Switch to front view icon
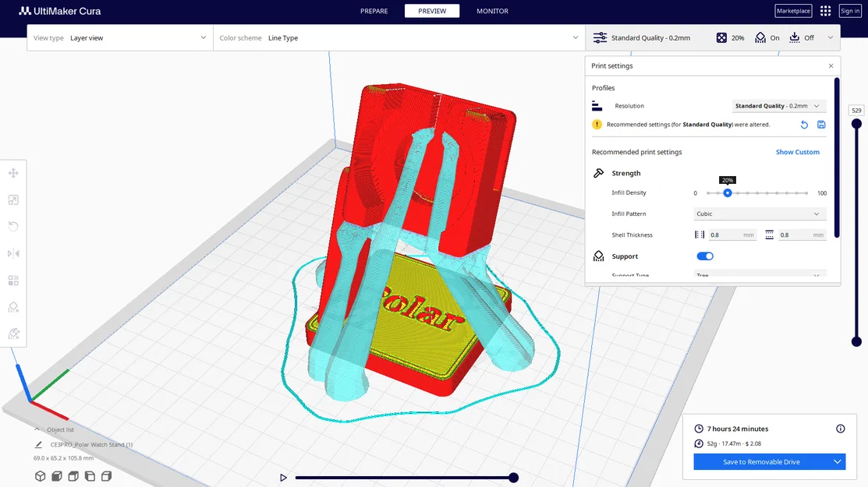The image size is (868, 487). (56, 476)
